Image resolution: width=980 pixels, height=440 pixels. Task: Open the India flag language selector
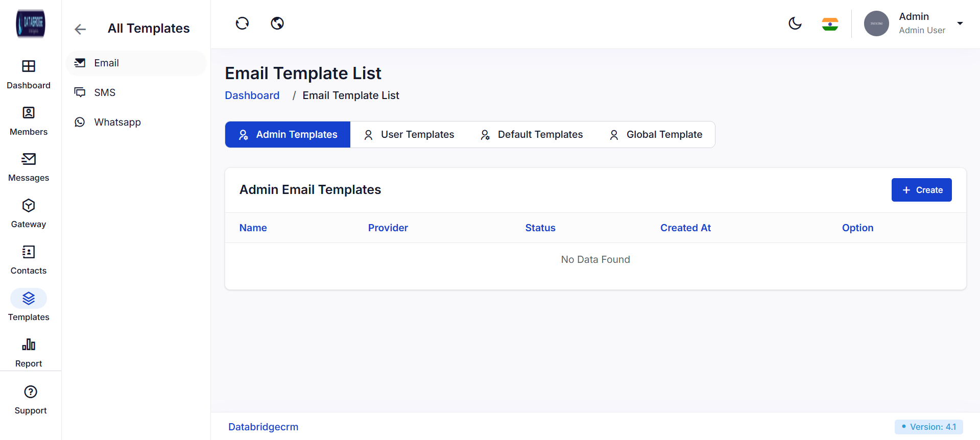(x=830, y=24)
